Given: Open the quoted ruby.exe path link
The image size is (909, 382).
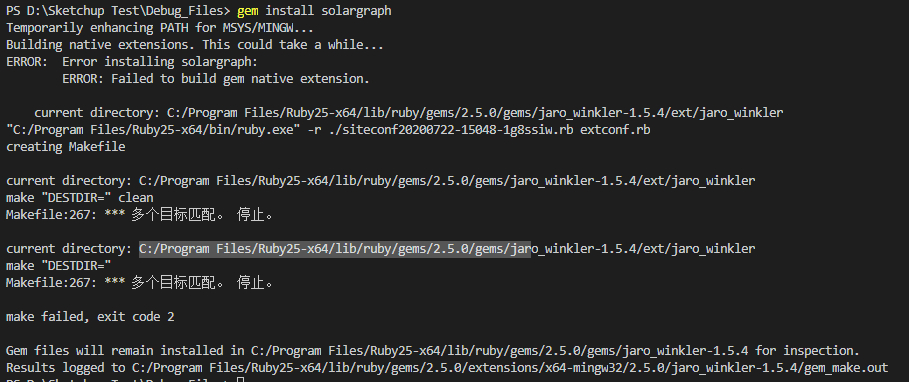Looking at the screenshot, I should point(153,129).
